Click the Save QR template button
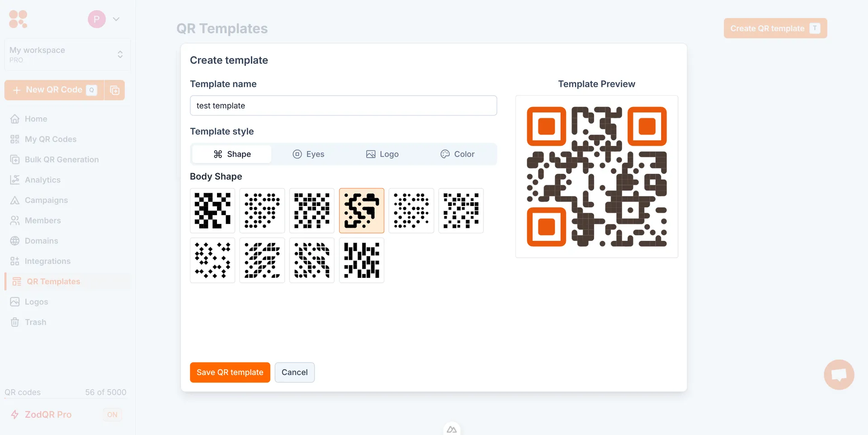868x435 pixels. (230, 372)
